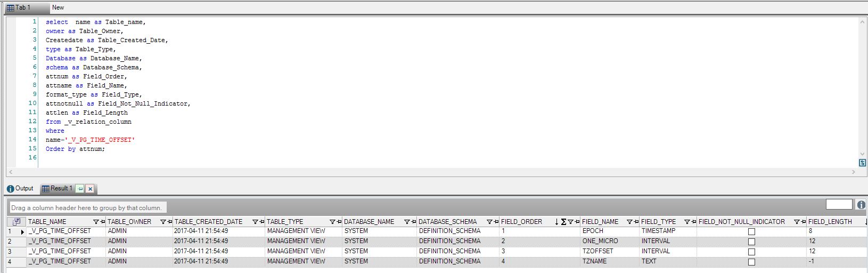Click the pin icon on TABLE_NAME column

(x=102, y=222)
